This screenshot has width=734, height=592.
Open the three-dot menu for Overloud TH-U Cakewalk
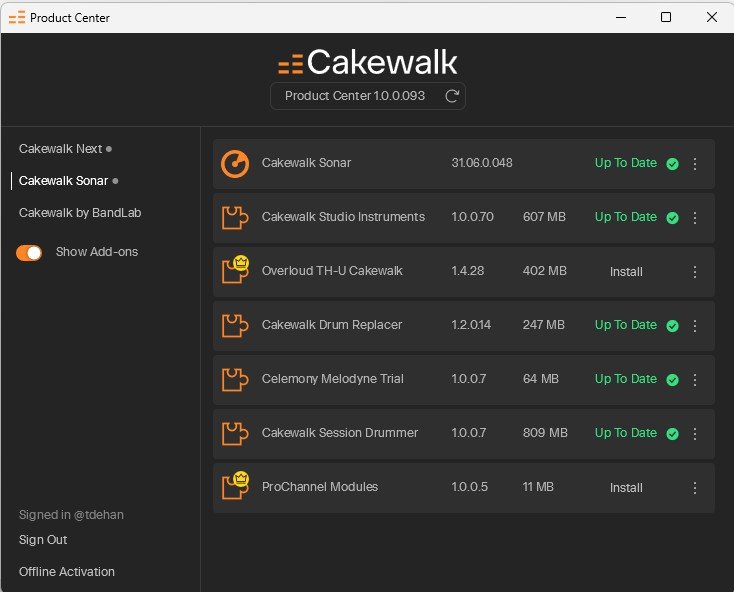point(695,272)
